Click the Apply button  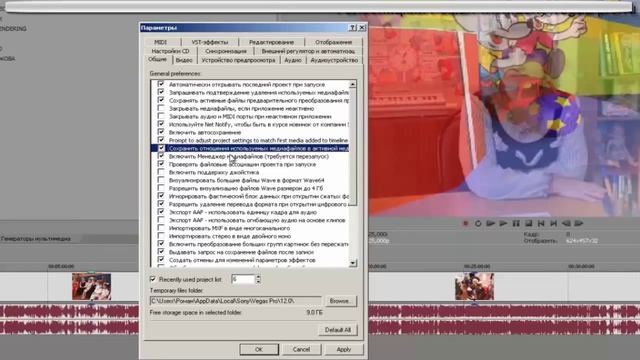pos(344,349)
